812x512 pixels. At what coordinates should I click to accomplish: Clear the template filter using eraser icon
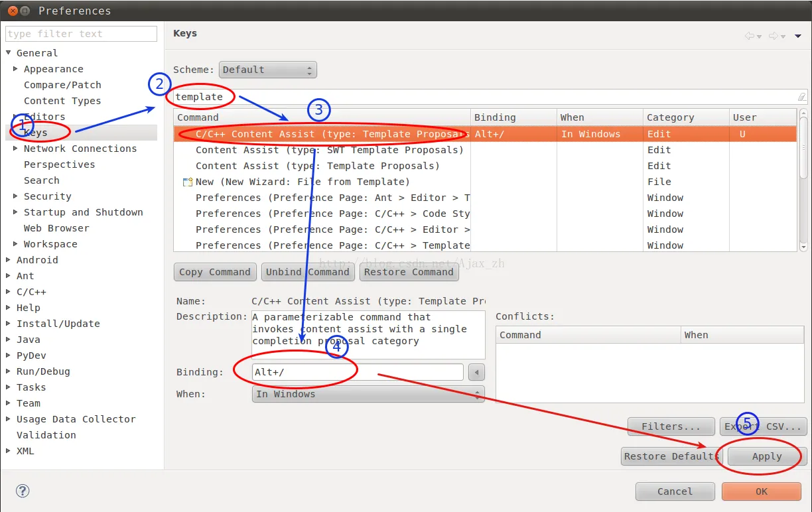pyautogui.click(x=801, y=97)
